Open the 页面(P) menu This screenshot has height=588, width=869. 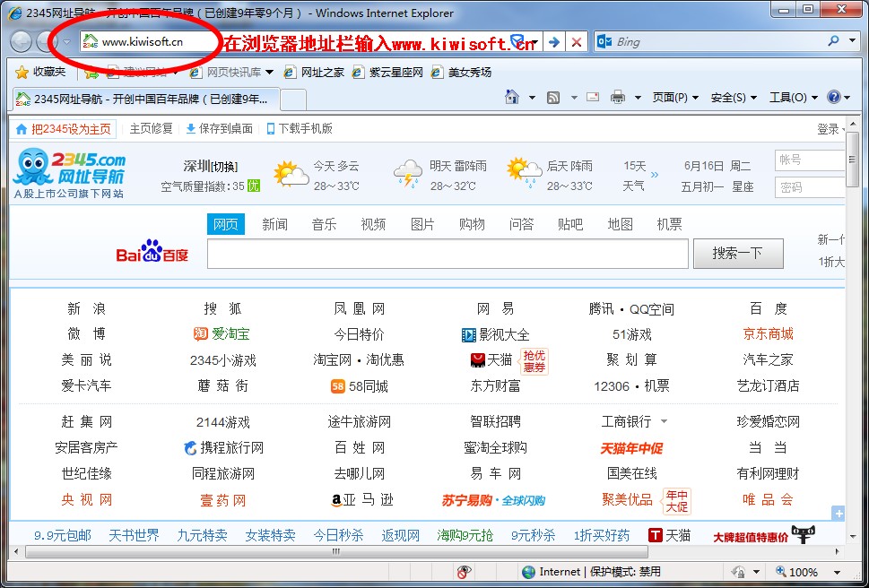[675, 98]
